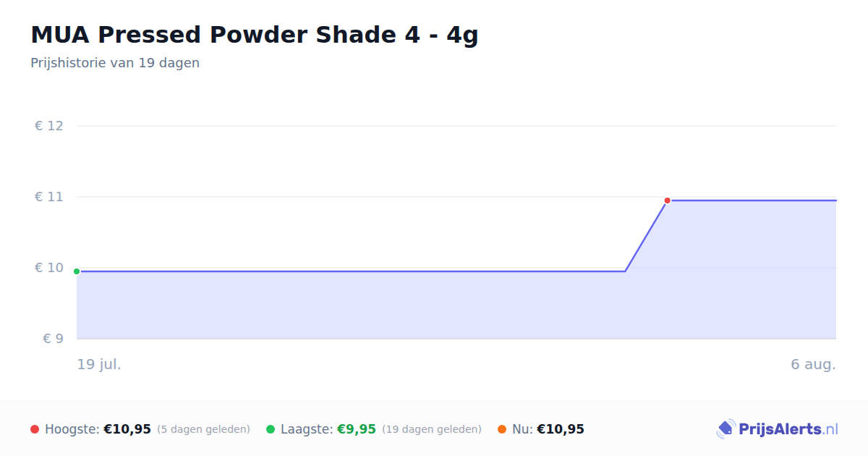This screenshot has height=456, width=868.
Task: Click the PrijsAlerts price tag logo icon
Action: click(726, 429)
